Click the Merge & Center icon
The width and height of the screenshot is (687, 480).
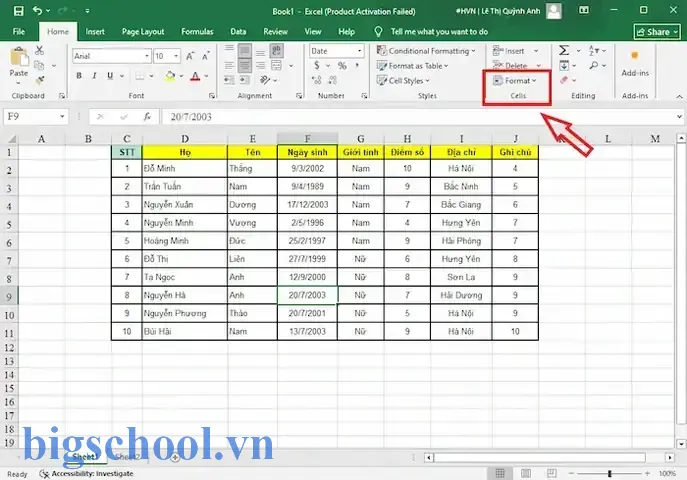click(x=276, y=66)
